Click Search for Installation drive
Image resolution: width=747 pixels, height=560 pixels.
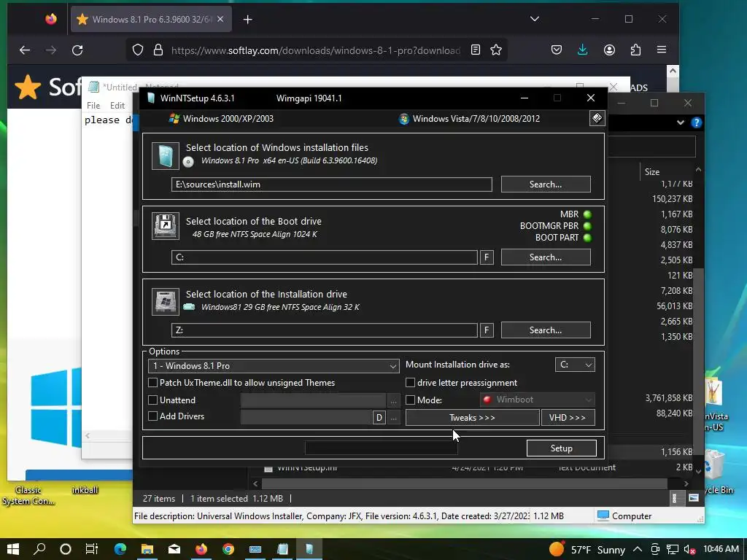pos(546,330)
